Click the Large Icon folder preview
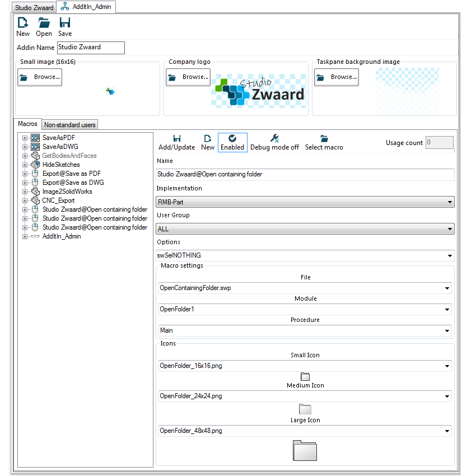The width and height of the screenshot is (476, 476). pos(305,450)
